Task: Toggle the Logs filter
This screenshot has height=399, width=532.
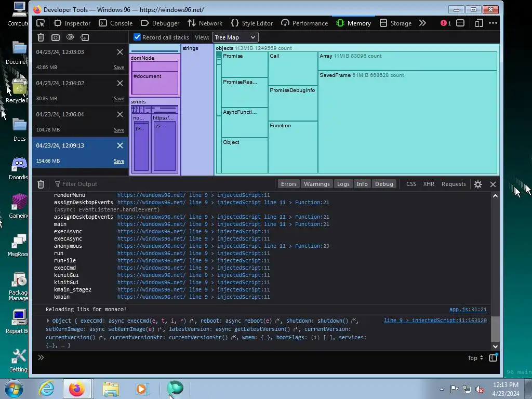Action: [343, 184]
